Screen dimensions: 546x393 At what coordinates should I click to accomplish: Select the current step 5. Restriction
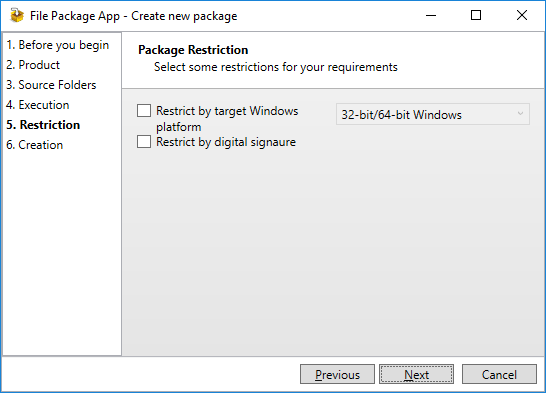point(43,125)
